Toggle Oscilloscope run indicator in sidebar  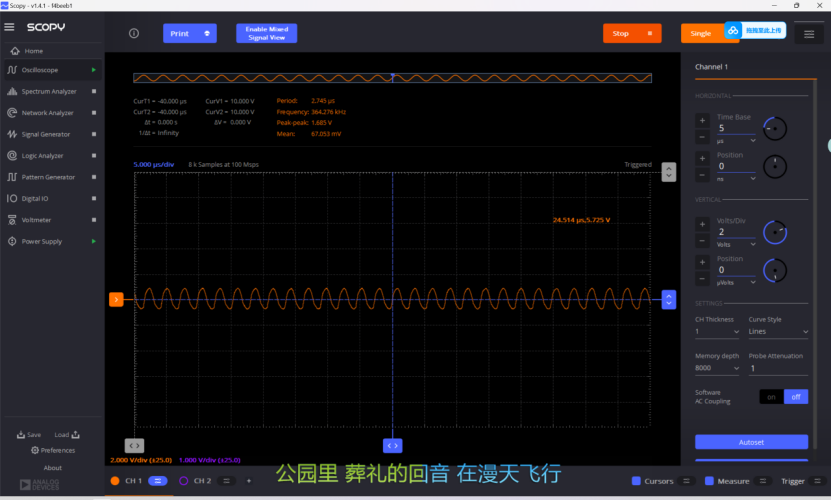click(94, 70)
